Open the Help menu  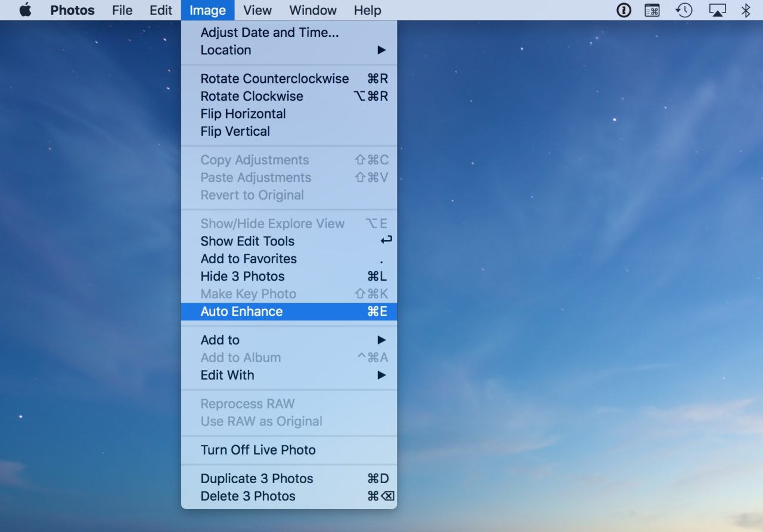point(367,10)
